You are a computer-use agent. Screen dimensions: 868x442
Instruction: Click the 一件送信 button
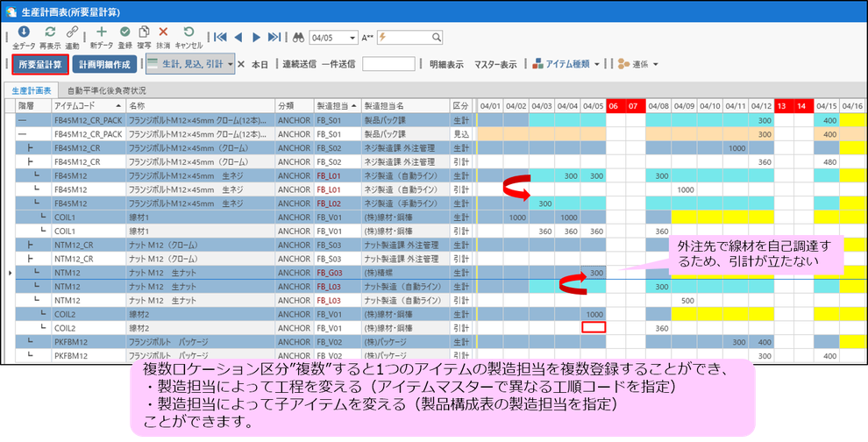(x=338, y=65)
